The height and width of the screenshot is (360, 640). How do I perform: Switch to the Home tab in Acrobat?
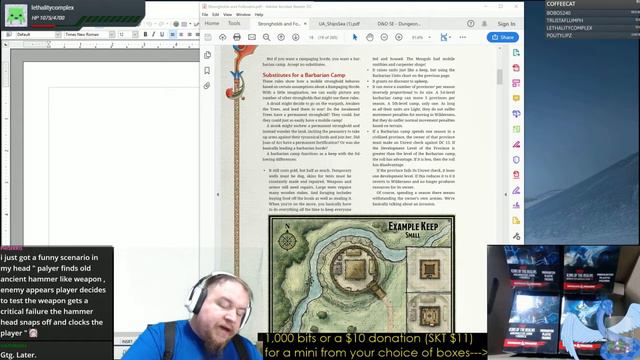coord(212,24)
